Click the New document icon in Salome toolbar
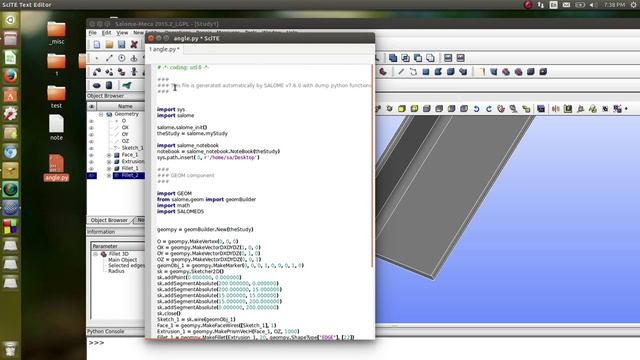 pos(97,44)
